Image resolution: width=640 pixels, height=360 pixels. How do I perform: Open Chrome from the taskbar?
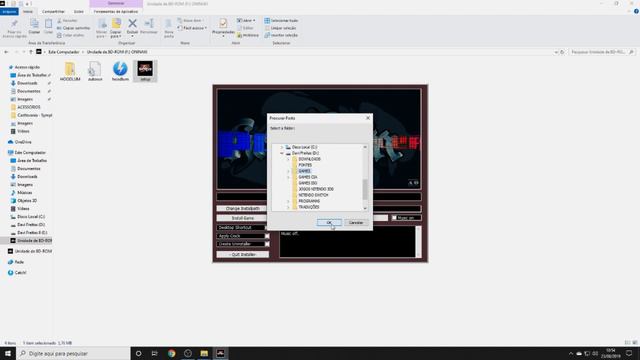(x=171, y=353)
